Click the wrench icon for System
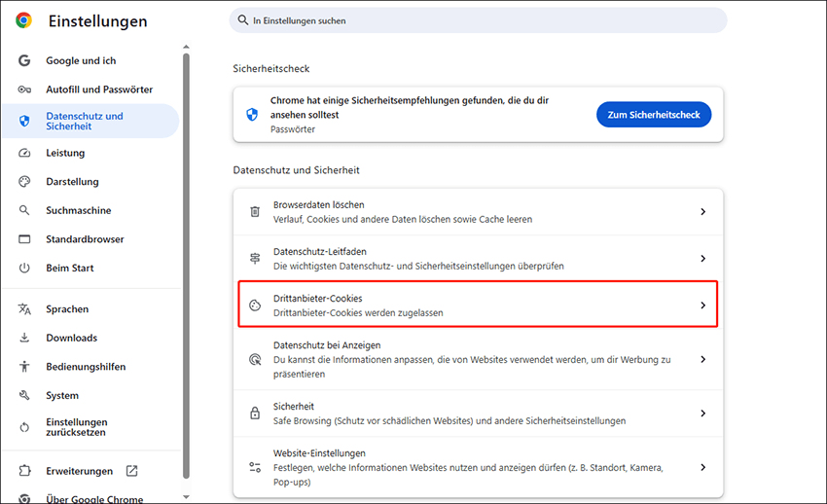This screenshot has height=504, width=827. pos(24,395)
